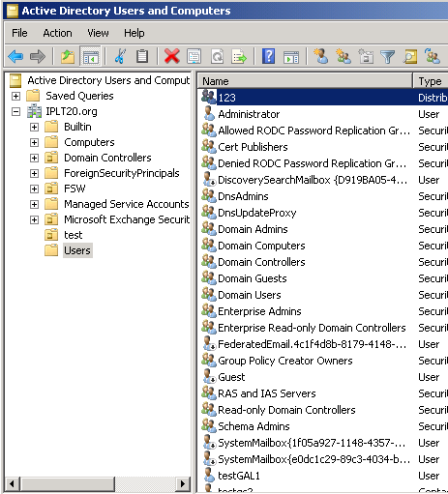The image size is (448, 494).
Task: Click the Add to group toolbar icon
Action: pos(433,56)
